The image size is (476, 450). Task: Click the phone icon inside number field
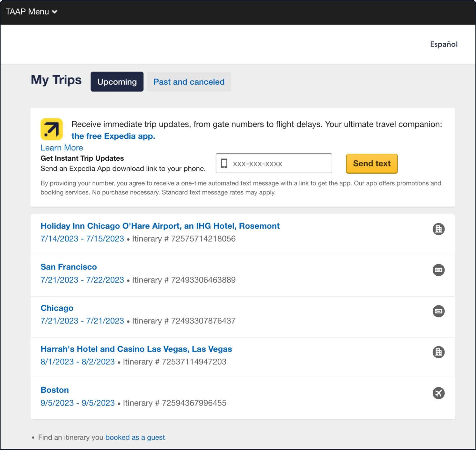224,163
